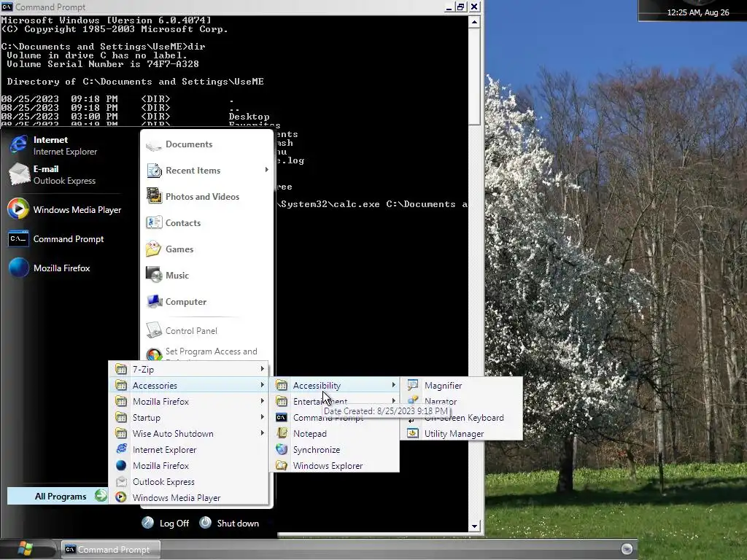Open Notepad icon in Accessories
This screenshot has height=560, width=747.
click(282, 433)
